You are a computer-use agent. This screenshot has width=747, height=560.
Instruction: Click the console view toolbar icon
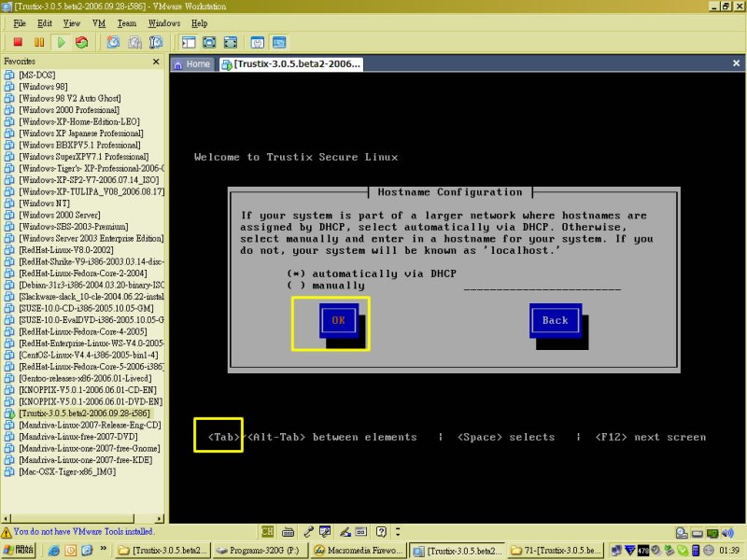(279, 42)
